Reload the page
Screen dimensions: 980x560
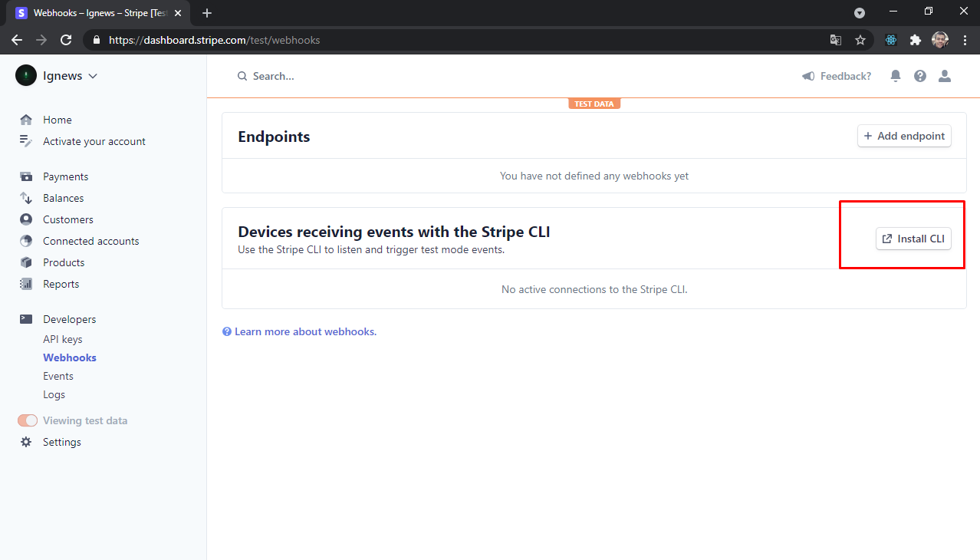(66, 40)
